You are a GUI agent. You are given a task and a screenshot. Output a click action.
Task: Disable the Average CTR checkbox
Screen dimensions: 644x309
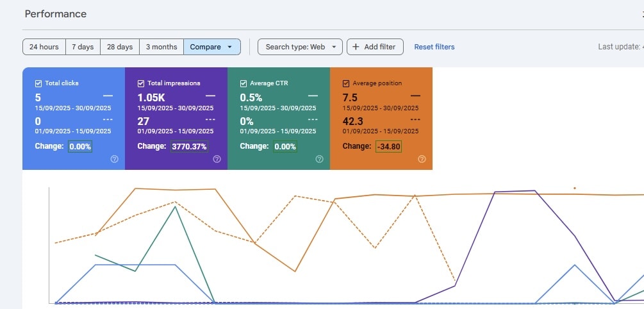coord(244,83)
